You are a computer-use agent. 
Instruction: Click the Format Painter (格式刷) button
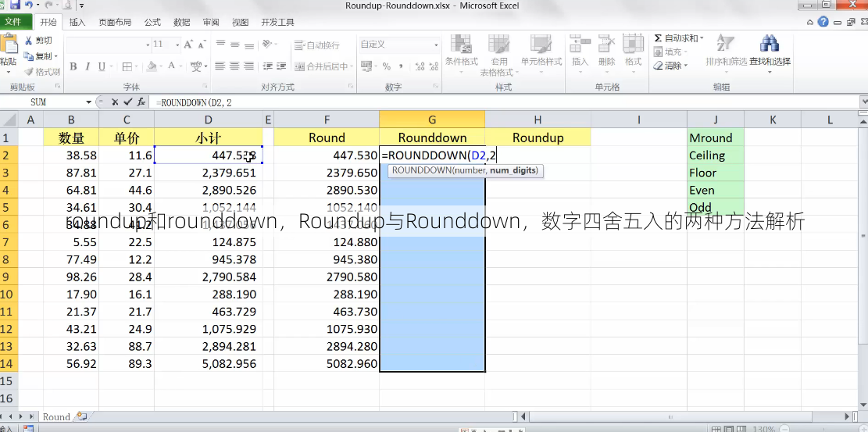[x=43, y=71]
